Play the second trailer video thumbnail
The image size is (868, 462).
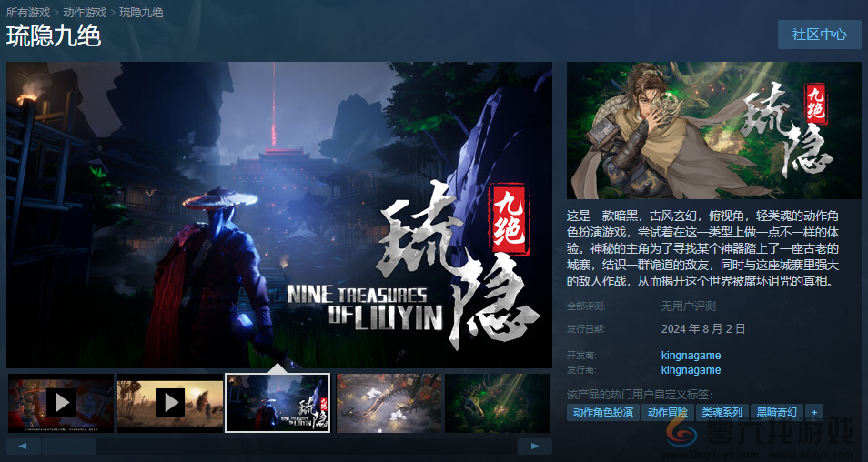[x=169, y=402]
